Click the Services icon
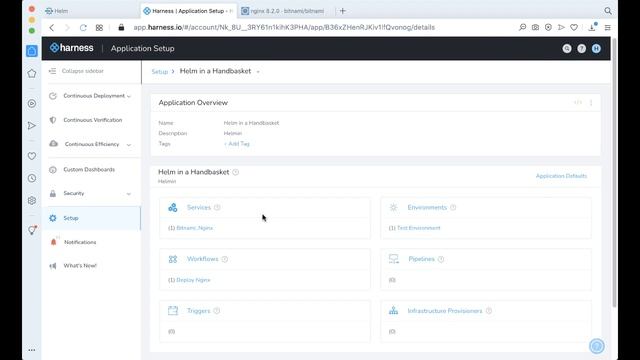 click(x=173, y=207)
